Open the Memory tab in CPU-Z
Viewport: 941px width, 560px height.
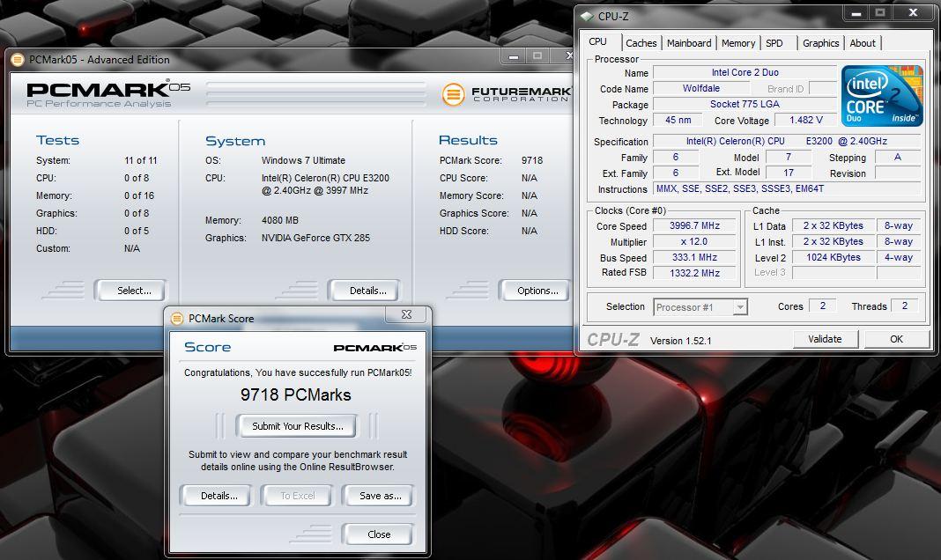(x=738, y=43)
